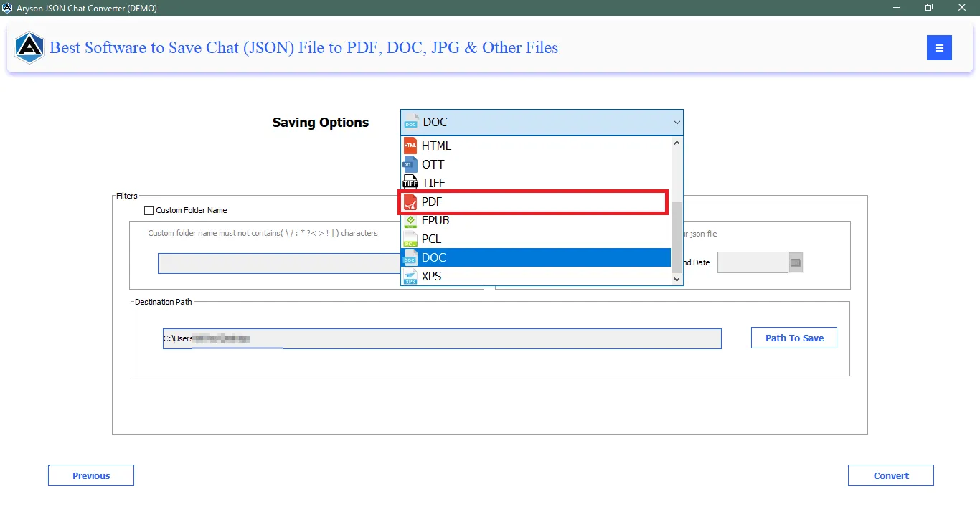Click the highlighted DOC format icon
Image resolution: width=980 pixels, height=522 pixels.
tap(410, 257)
